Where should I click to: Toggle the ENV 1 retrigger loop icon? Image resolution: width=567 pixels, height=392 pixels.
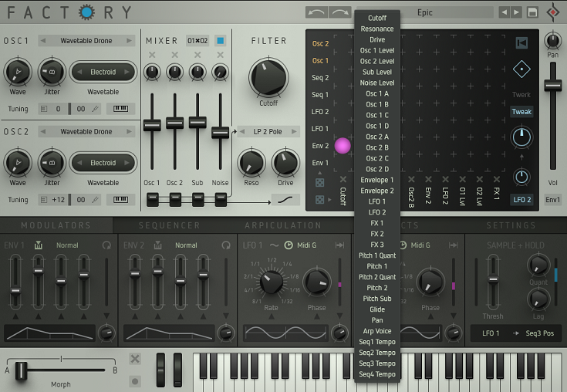[x=106, y=245]
